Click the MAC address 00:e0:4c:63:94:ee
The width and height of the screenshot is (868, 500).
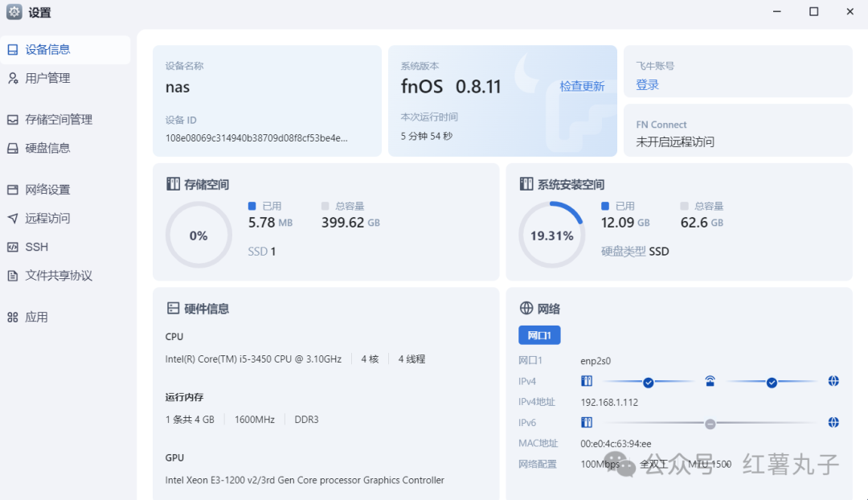(616, 444)
